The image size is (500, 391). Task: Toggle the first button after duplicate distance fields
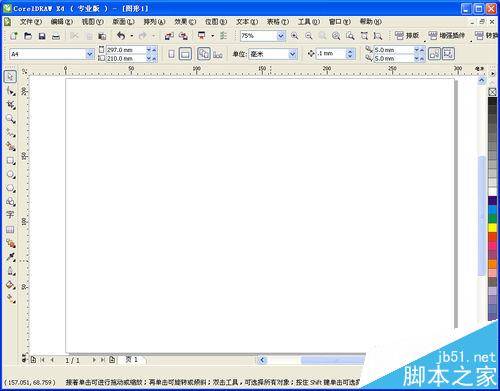pos(434,54)
